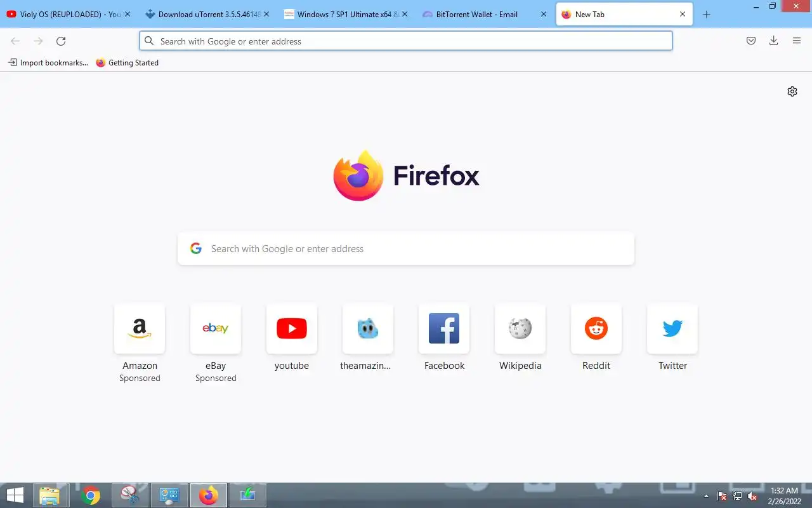This screenshot has height=508, width=812.
Task: Open the Action Center flag tray icon
Action: (722, 496)
